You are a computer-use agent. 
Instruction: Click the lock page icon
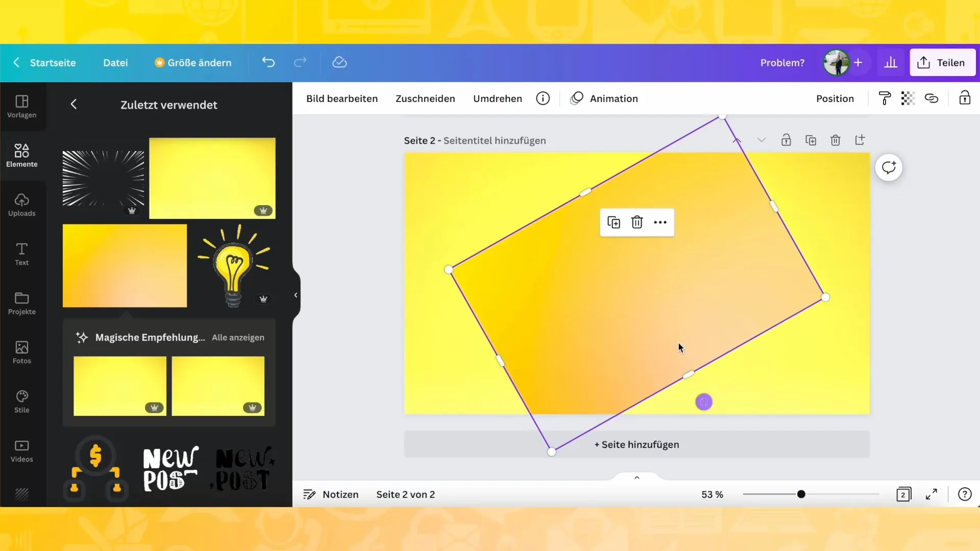[x=786, y=140]
